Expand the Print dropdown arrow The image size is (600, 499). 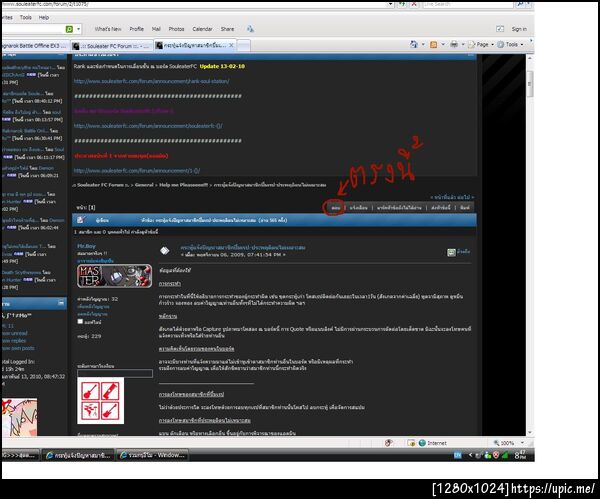point(463,44)
